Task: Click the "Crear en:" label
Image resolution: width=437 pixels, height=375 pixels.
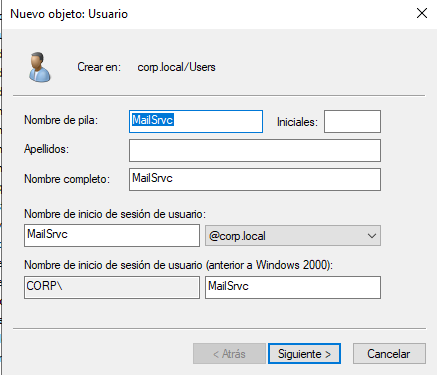Action: pos(99,67)
